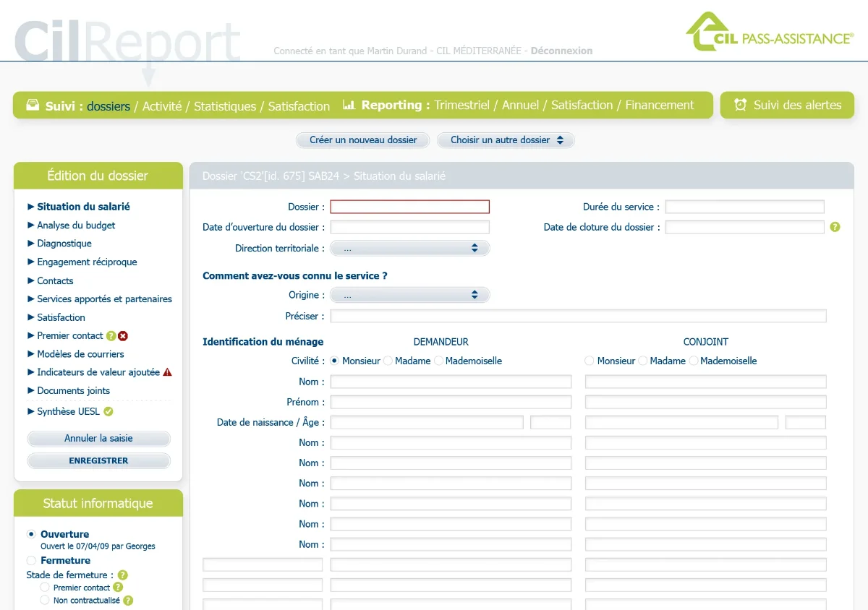Open the Direction territoriale dropdown

pyautogui.click(x=409, y=248)
